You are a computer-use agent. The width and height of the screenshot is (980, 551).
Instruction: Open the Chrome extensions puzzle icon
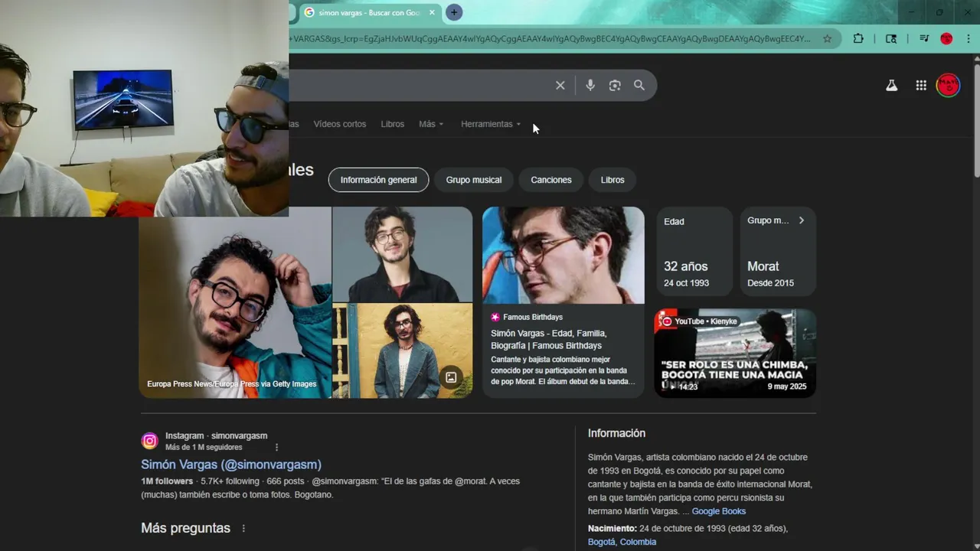tap(858, 38)
